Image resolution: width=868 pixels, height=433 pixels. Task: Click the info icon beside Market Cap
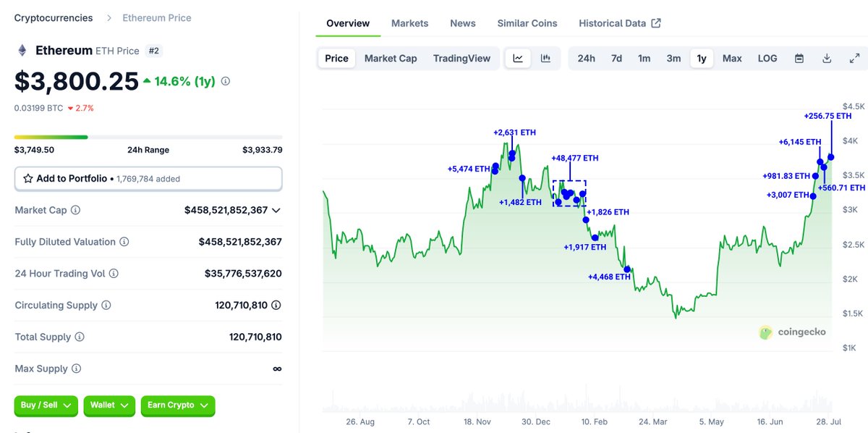click(76, 210)
